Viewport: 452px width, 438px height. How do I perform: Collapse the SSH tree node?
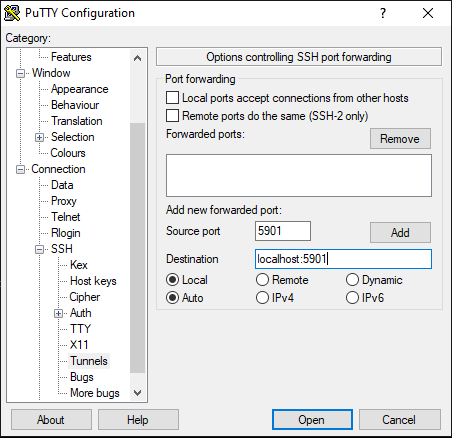click(x=39, y=249)
